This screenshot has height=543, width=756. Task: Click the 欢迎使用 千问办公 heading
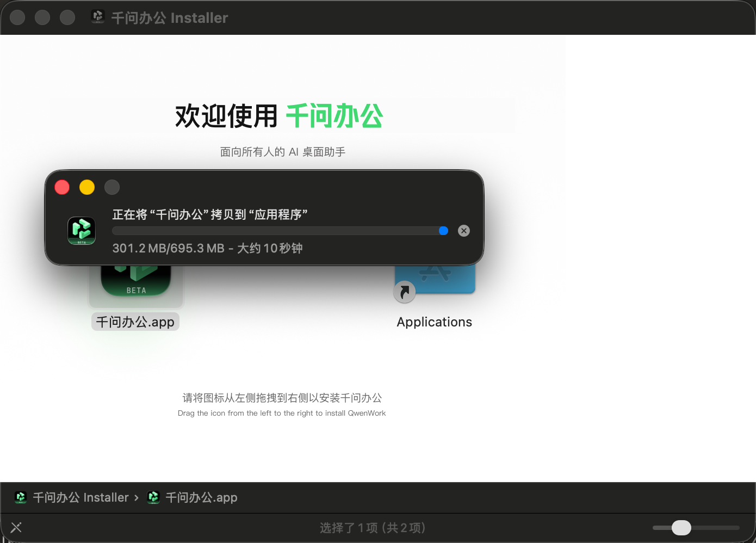tap(279, 116)
